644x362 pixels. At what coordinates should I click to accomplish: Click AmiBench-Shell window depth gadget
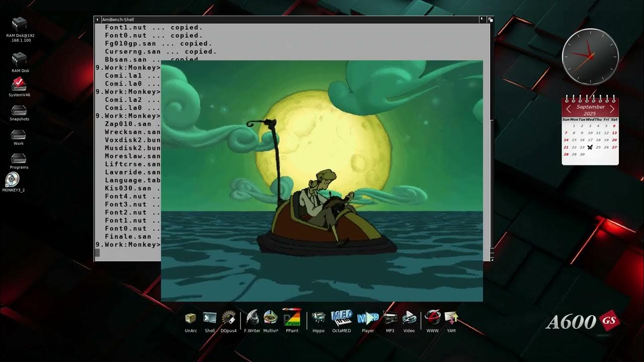[x=490, y=20]
